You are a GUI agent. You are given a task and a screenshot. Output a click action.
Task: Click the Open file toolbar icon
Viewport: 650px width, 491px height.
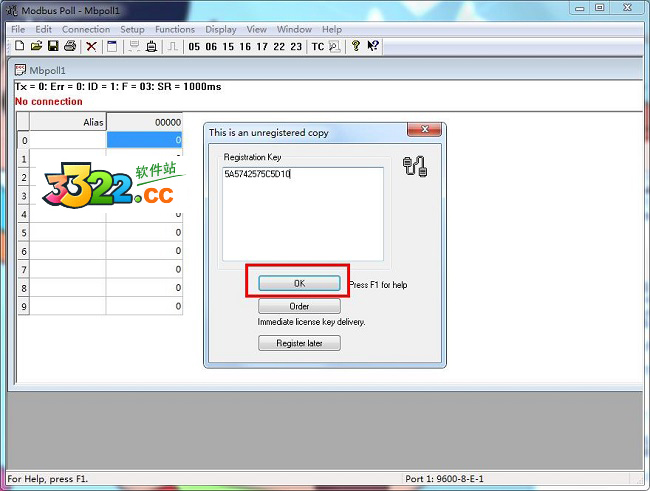36,46
